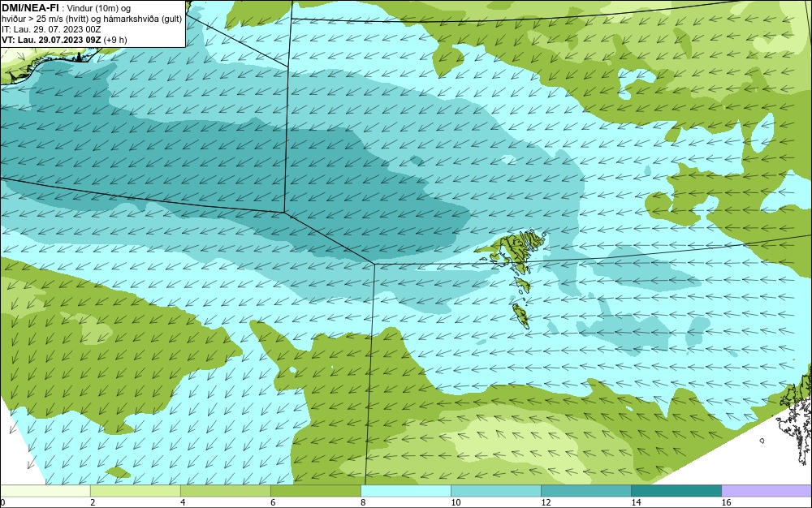Click the middle small Faroe island (Sandoy)

523,285
